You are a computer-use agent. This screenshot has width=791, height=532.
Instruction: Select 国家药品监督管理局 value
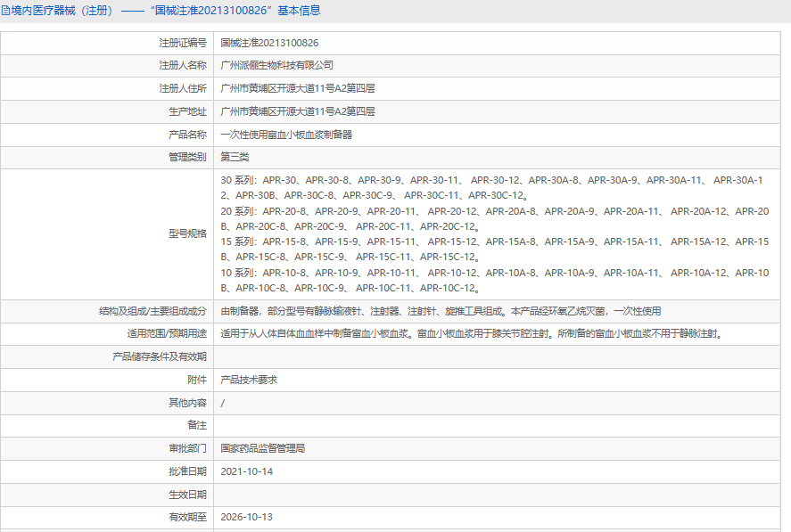tap(263, 449)
